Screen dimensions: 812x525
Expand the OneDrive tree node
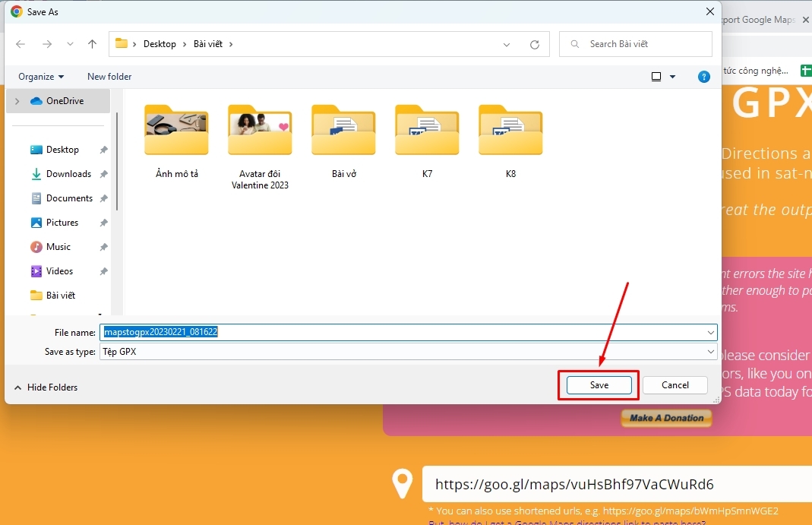[17, 101]
